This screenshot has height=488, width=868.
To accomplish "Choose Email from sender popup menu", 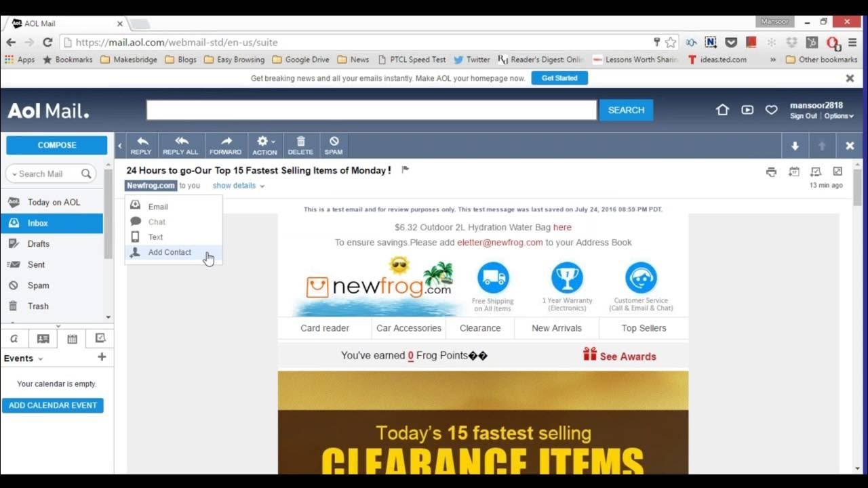I will click(174, 207).
